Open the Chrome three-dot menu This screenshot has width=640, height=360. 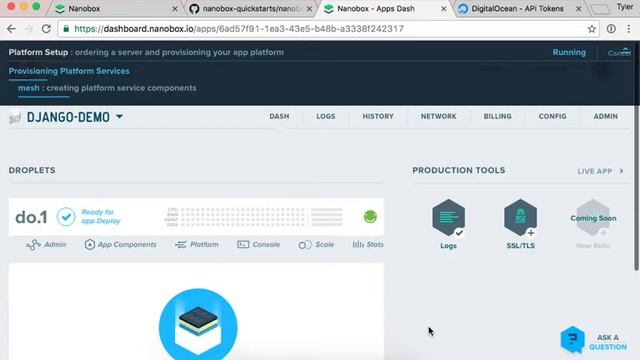tap(629, 29)
